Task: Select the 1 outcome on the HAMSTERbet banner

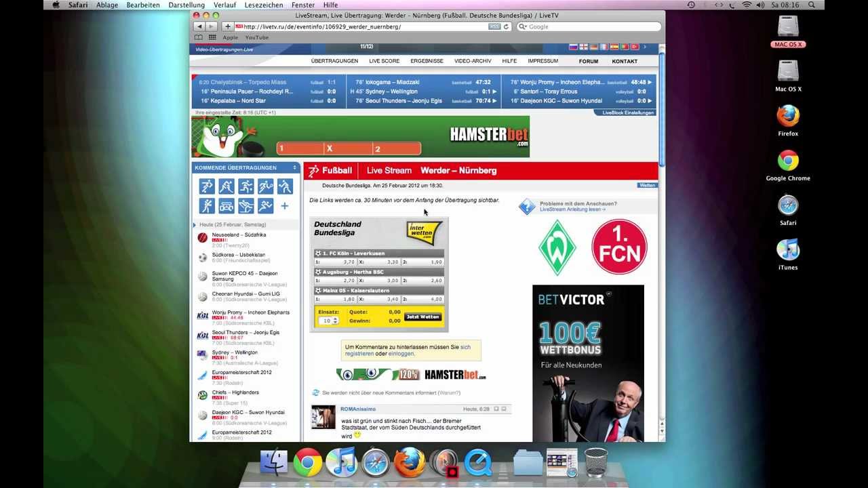Action: pyautogui.click(x=300, y=148)
